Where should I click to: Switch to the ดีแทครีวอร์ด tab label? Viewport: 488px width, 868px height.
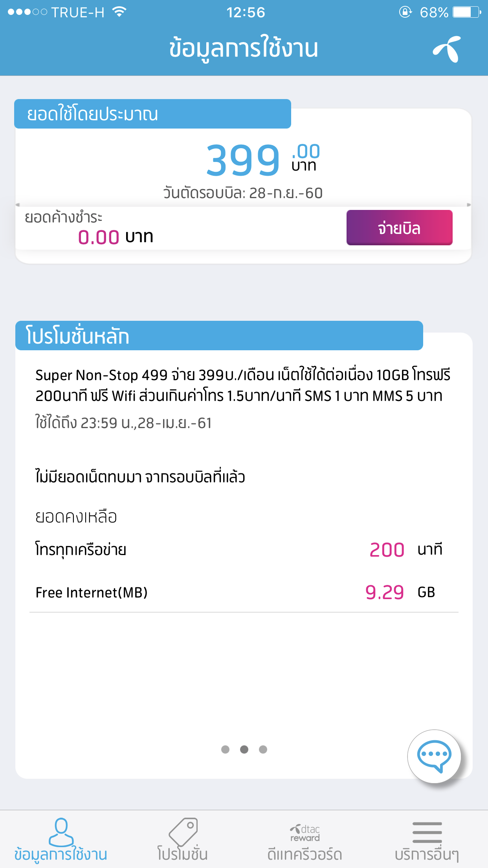pyautogui.click(x=305, y=855)
